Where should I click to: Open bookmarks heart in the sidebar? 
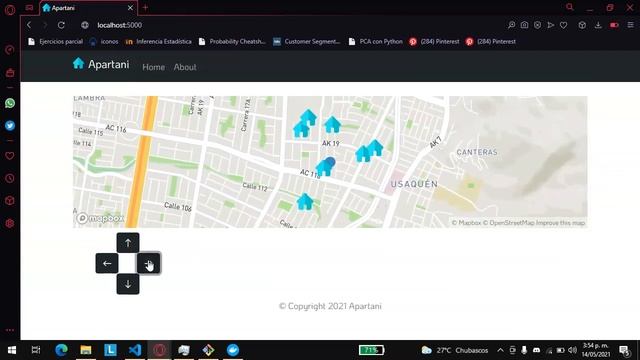[10, 156]
